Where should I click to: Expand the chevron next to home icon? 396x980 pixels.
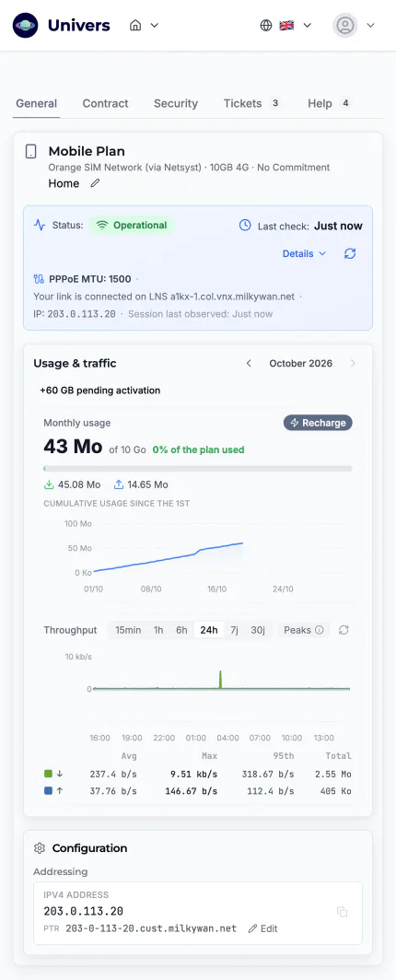pos(155,26)
